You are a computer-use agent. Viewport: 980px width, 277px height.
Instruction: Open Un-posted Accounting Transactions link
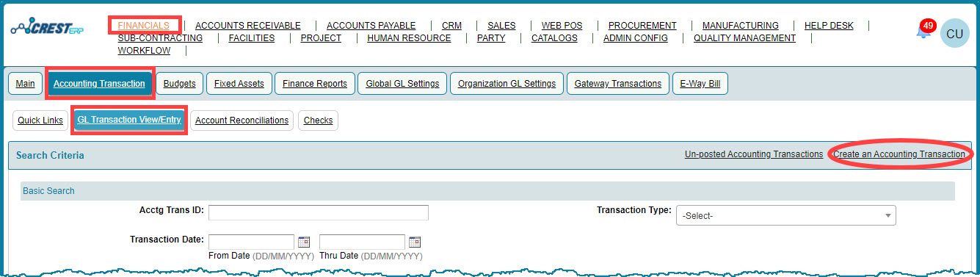[754, 154]
